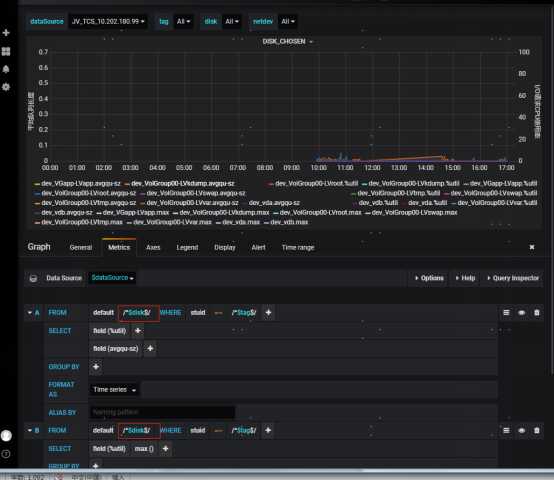Image resolution: width=554 pixels, height=480 pixels.
Task: Click the dev_VolGroup00-LVroot.%util legend color swatch
Action: (x=271, y=184)
